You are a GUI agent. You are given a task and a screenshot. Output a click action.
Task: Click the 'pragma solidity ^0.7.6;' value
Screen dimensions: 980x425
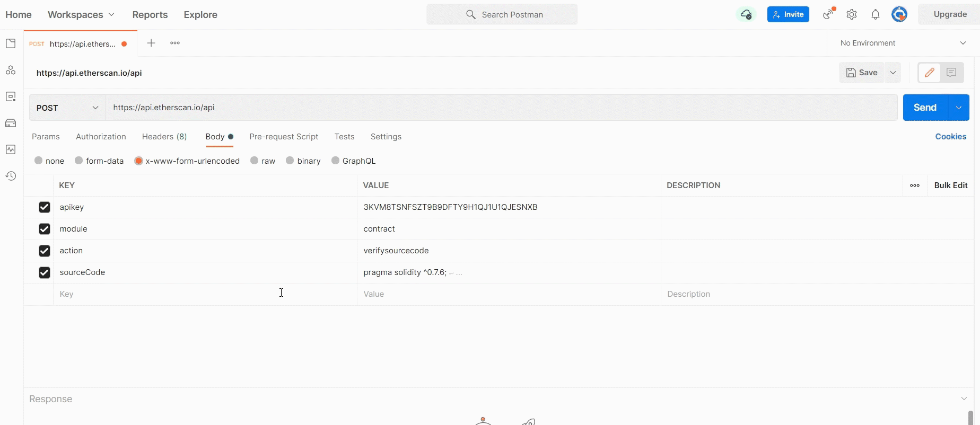pyautogui.click(x=405, y=272)
